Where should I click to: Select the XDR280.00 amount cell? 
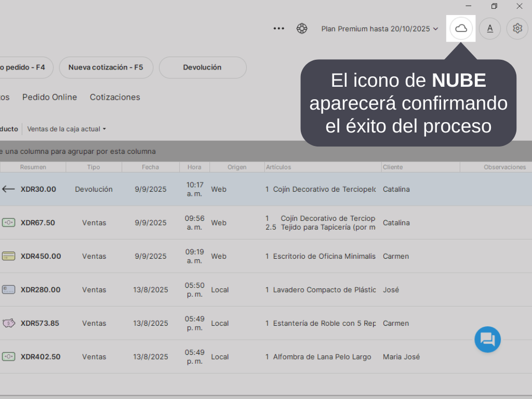41,290
